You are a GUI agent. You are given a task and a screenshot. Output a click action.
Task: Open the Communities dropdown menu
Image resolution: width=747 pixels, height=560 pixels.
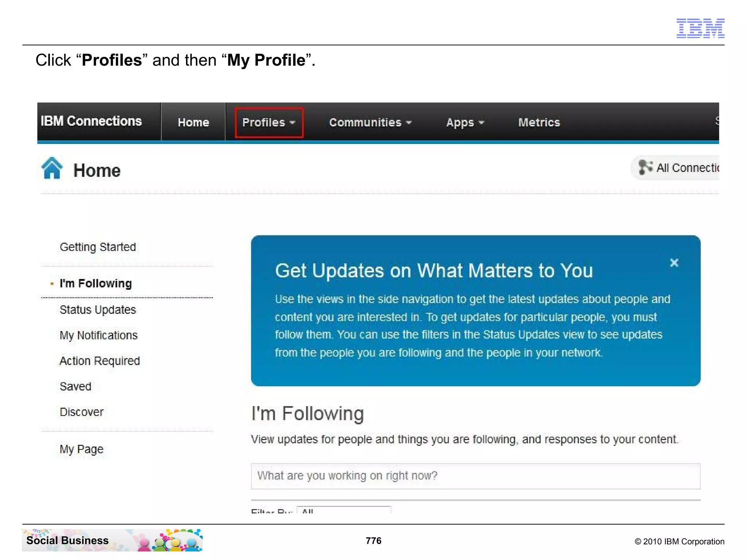pos(370,122)
